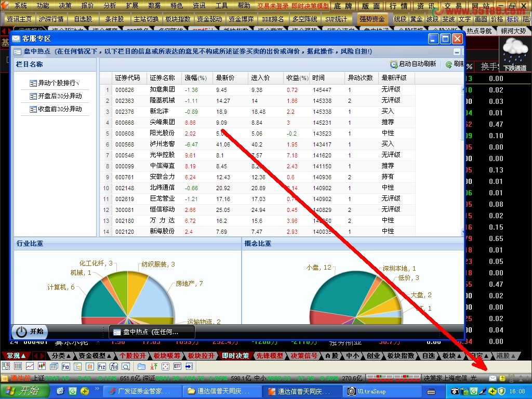Click the colored grid table toolbar icon
This screenshot has height=399, width=532.
point(18,366)
